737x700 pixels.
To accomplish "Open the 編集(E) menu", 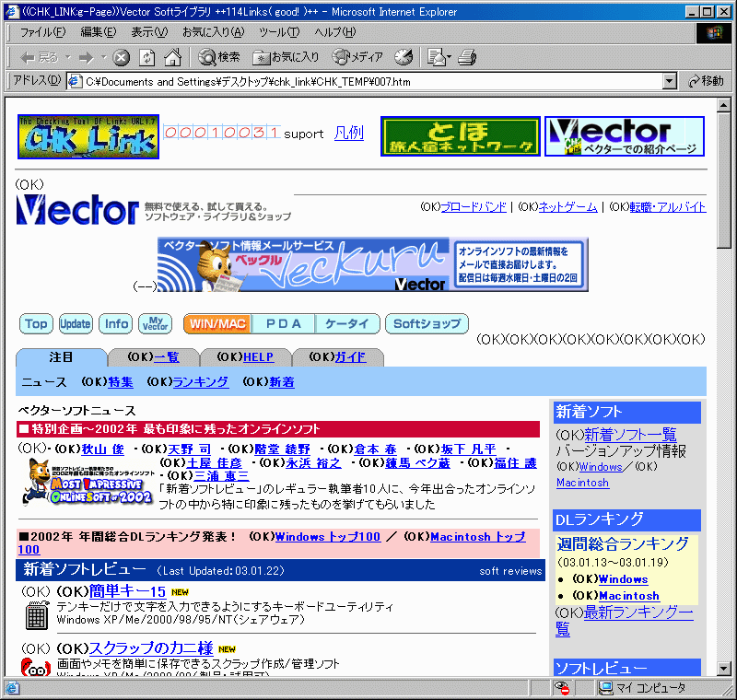I will 99,32.
